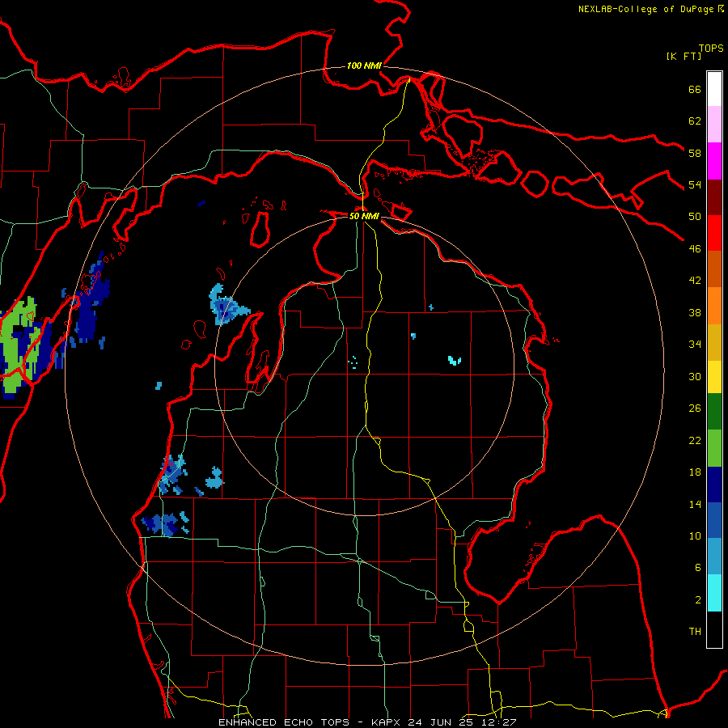Screen dimensions: 728x728
Task: Select the dark orange-brown legend swatch
Action: click(714, 269)
